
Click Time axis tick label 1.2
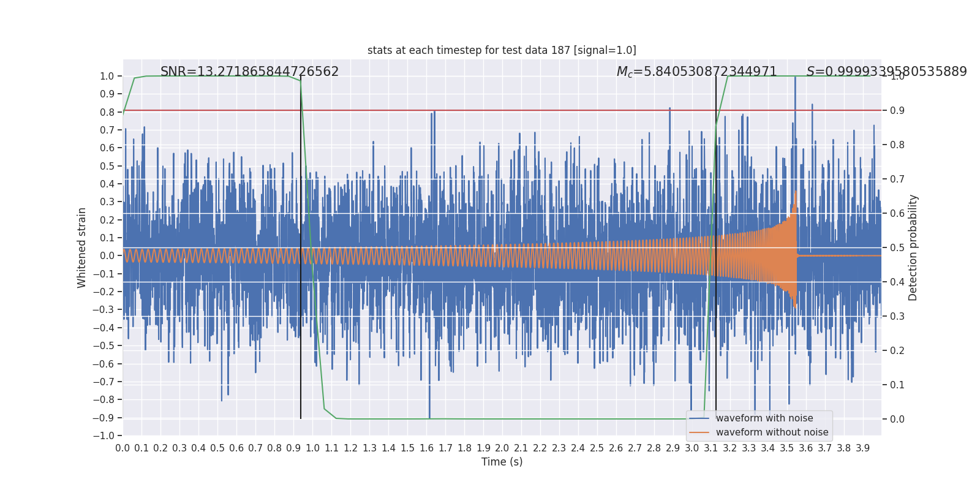point(350,448)
